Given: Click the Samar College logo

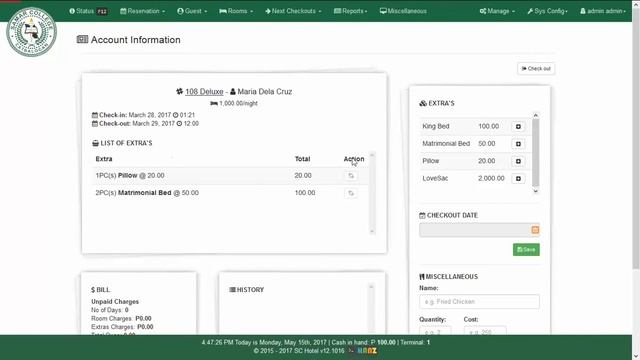Looking at the screenshot, I should [31, 32].
